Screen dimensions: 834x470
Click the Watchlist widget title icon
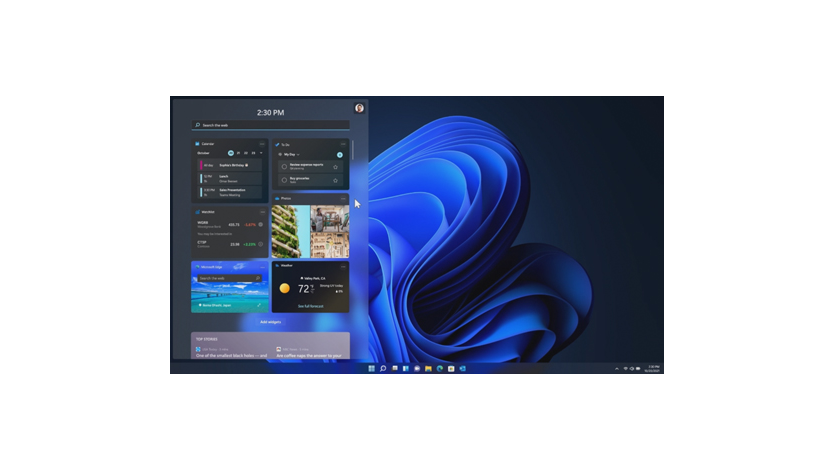point(197,212)
